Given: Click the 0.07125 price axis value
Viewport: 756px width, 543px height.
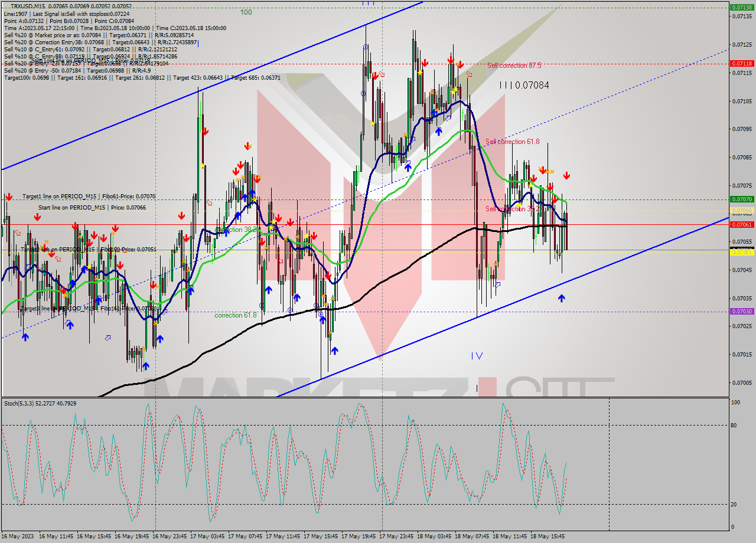Looking at the screenshot, I should [x=742, y=44].
